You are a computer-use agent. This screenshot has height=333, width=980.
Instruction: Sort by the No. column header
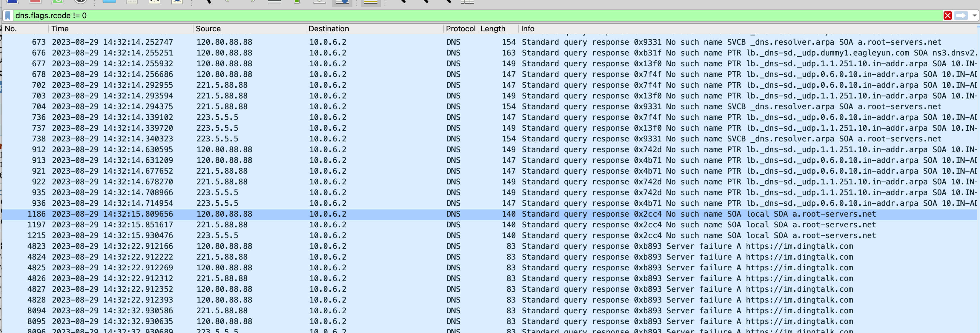click(25, 29)
